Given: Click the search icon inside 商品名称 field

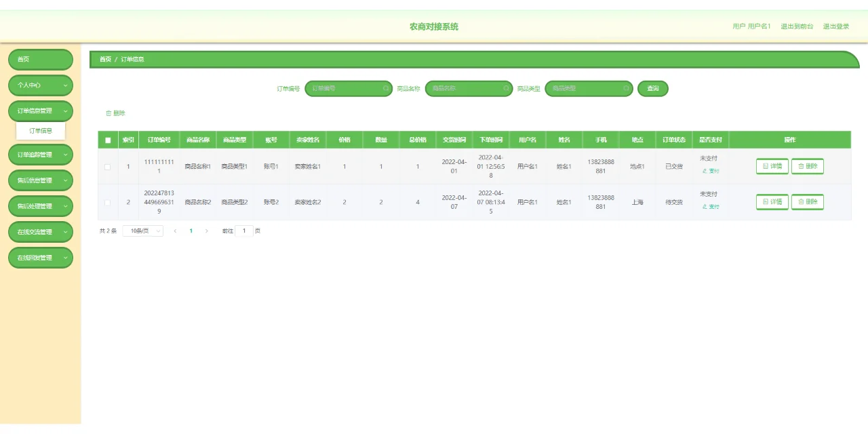Looking at the screenshot, I should coord(505,88).
